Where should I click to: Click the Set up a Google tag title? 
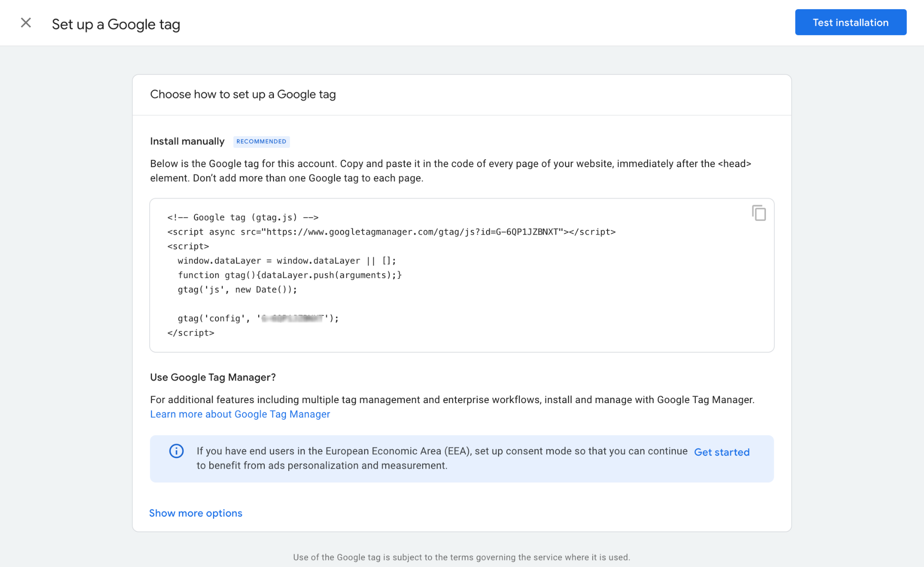point(116,24)
